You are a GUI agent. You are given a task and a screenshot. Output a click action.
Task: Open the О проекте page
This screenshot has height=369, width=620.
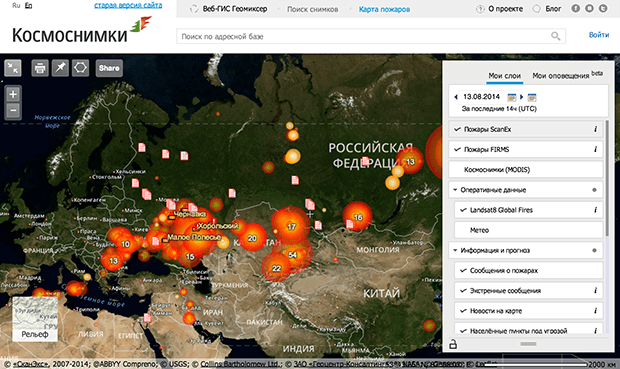(x=505, y=9)
